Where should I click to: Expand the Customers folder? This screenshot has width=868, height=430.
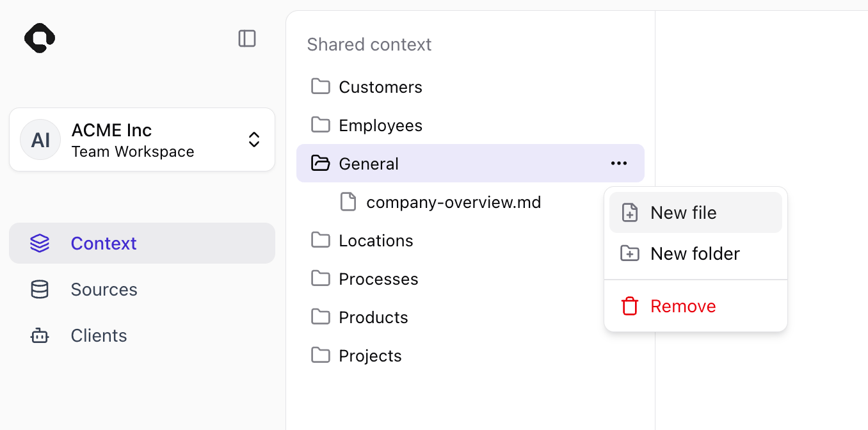click(x=470, y=86)
